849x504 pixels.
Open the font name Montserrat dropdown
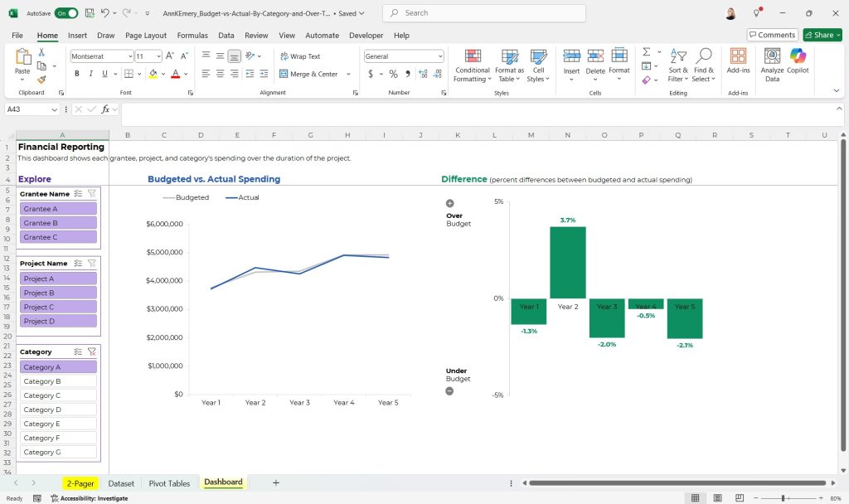pyautogui.click(x=130, y=56)
